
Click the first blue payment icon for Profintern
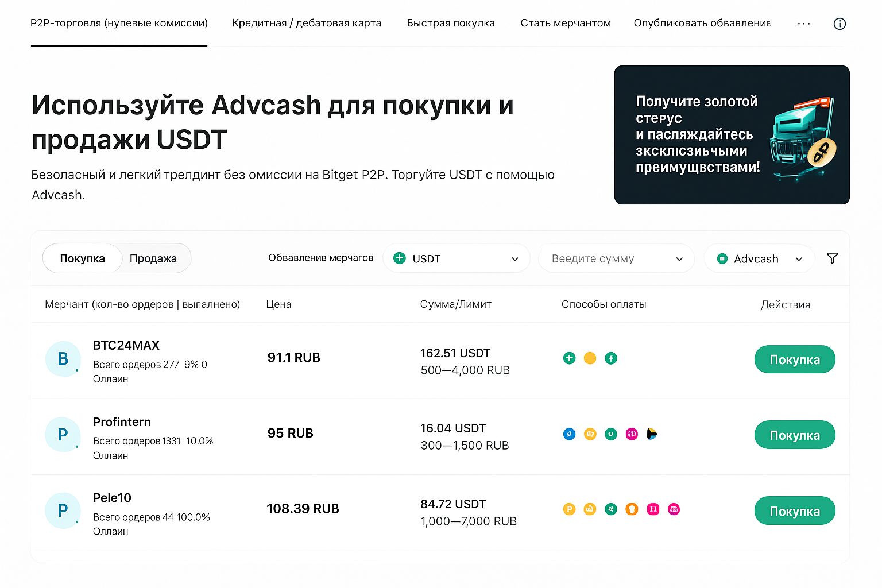569,434
